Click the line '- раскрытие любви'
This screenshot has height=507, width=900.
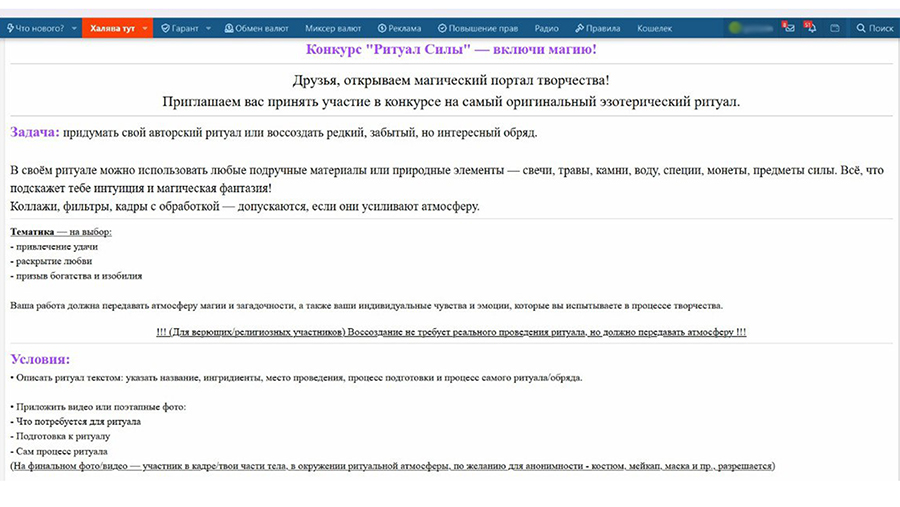point(51,261)
